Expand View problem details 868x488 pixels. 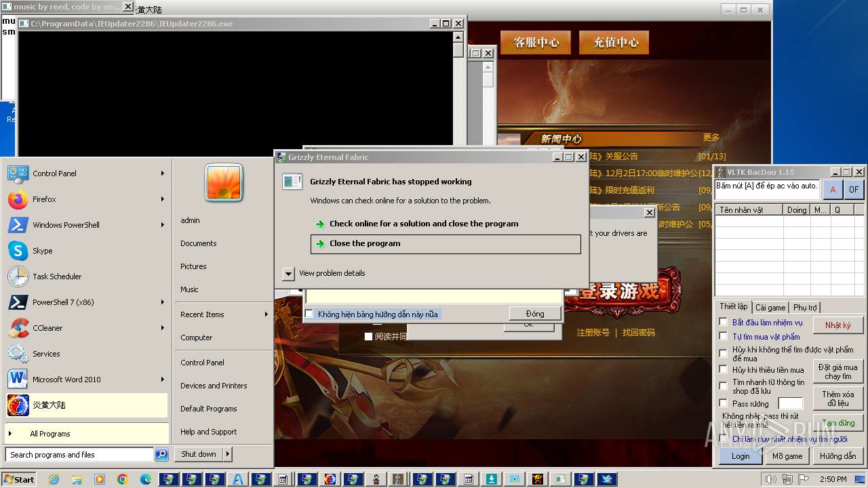pyautogui.click(x=288, y=273)
